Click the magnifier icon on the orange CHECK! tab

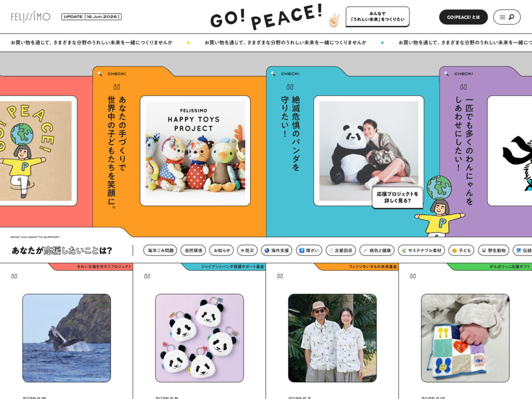(x=100, y=74)
